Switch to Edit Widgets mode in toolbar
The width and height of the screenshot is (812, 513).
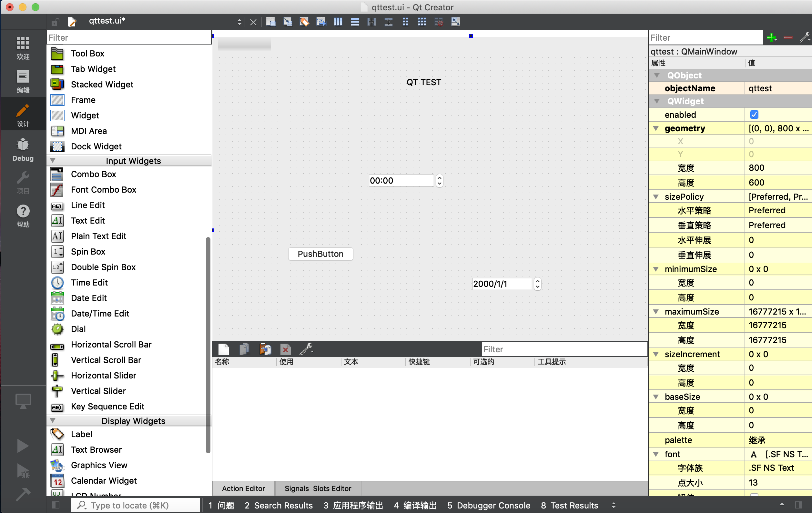tap(270, 22)
